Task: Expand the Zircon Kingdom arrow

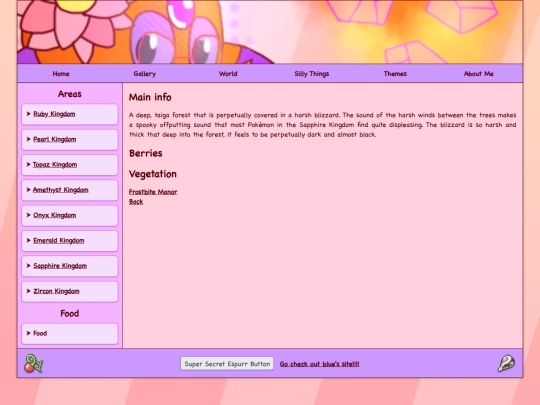Action: click(x=29, y=291)
